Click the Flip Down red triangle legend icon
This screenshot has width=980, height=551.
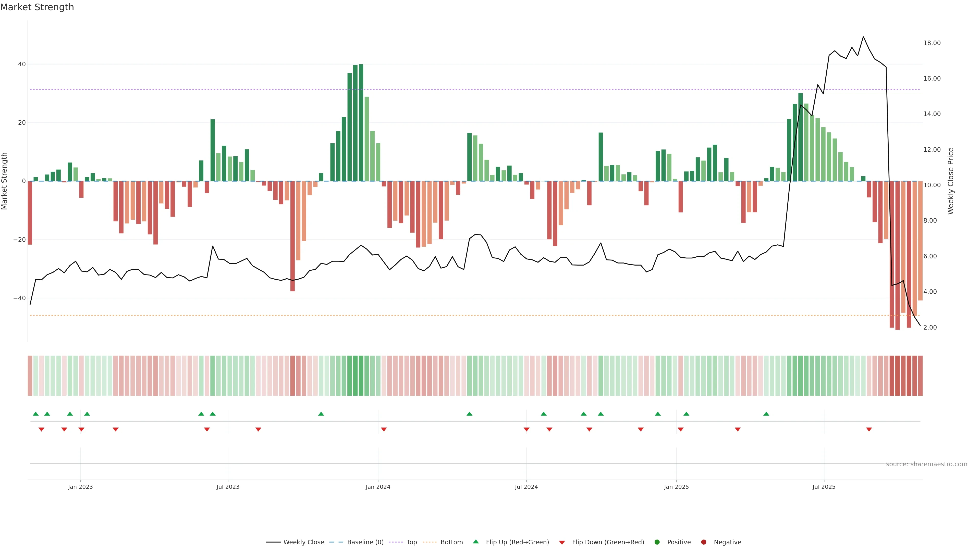pos(562,543)
